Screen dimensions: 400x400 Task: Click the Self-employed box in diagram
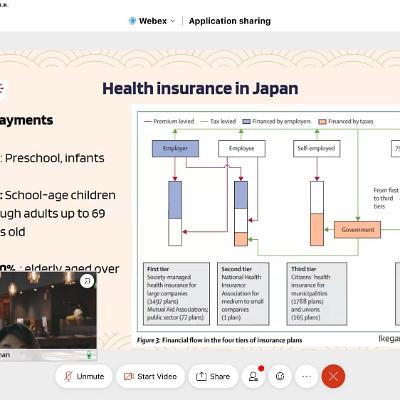click(x=317, y=148)
